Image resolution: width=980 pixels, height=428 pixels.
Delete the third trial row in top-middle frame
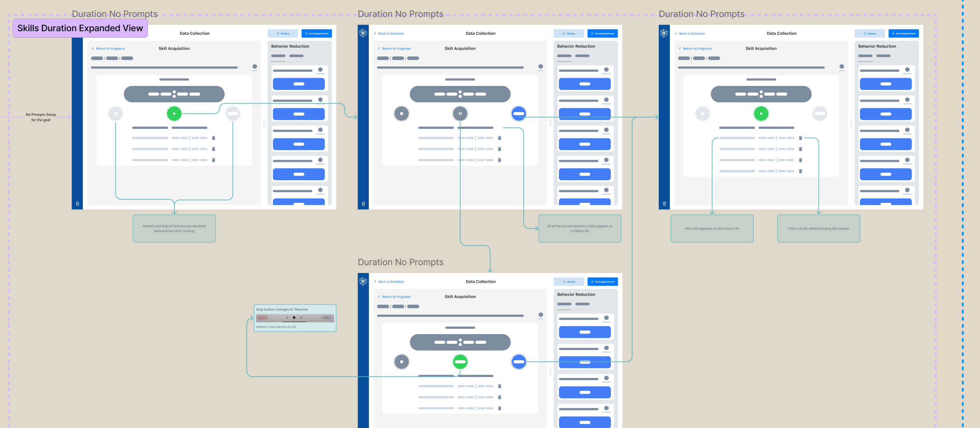coord(500,160)
